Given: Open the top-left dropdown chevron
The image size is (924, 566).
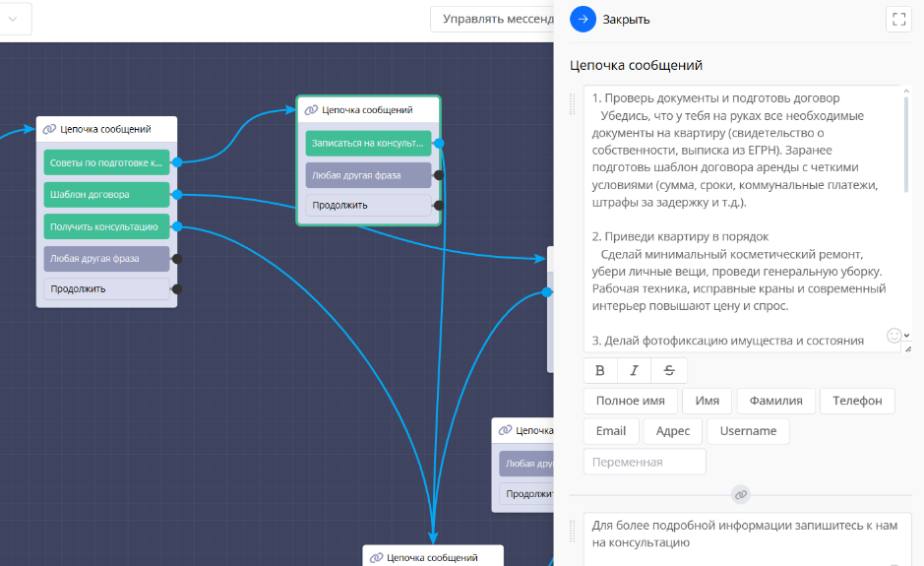Looking at the screenshot, I should (x=13, y=19).
